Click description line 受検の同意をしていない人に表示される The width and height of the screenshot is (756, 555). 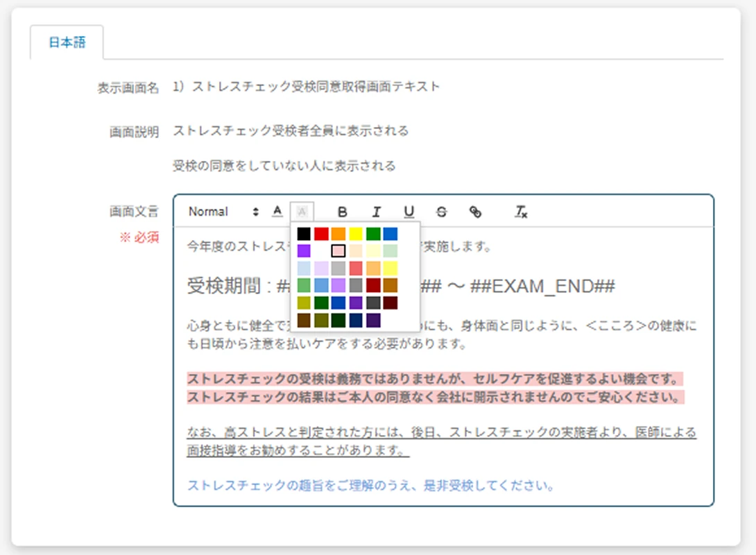[284, 166]
